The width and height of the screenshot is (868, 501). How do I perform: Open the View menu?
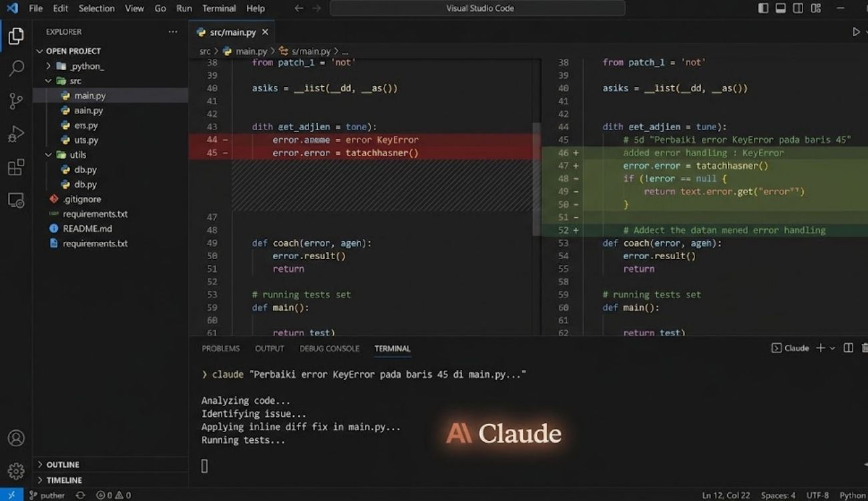[x=134, y=9]
